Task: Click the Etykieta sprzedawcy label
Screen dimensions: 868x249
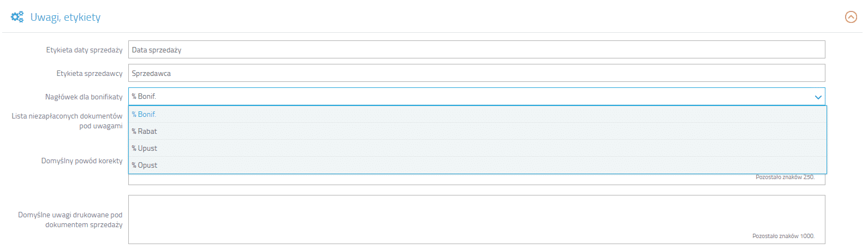Action: [x=90, y=74]
